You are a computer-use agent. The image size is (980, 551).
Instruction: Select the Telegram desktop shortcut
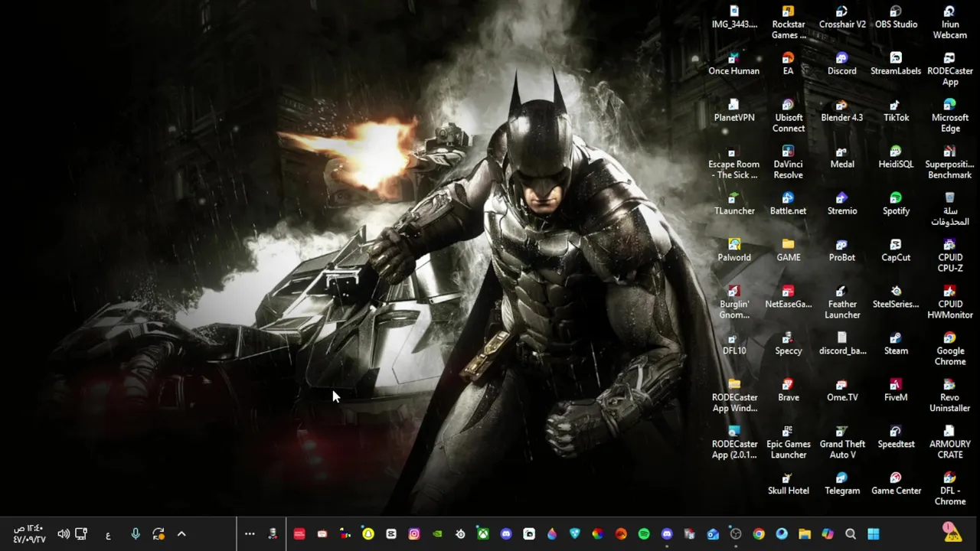842,484
